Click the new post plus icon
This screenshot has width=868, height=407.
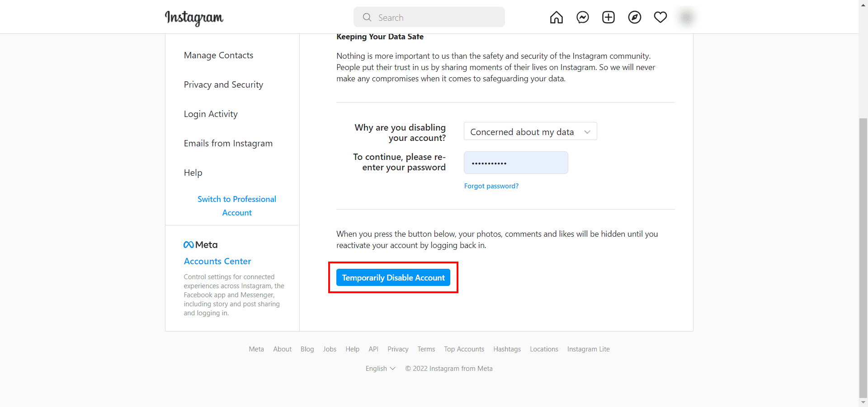(x=608, y=18)
